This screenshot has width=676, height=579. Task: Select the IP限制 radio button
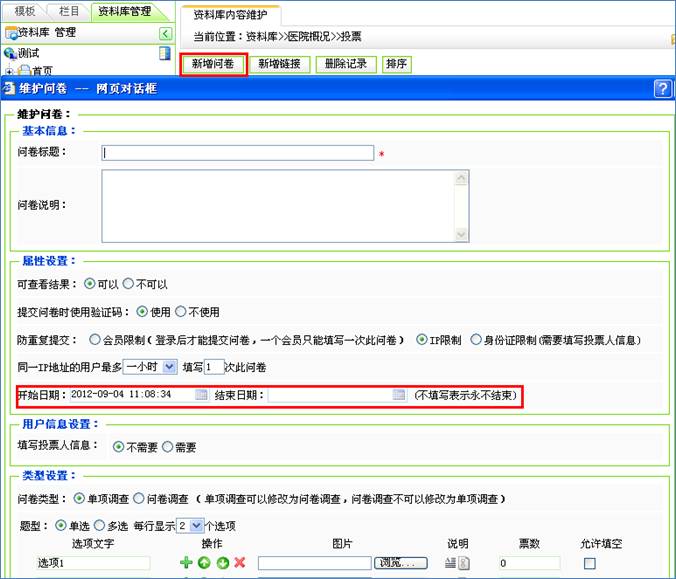click(x=422, y=340)
